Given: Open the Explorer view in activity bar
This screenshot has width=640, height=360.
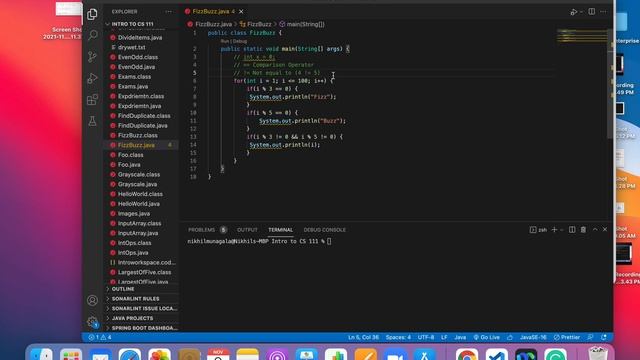Looking at the screenshot, I should click(92, 14).
